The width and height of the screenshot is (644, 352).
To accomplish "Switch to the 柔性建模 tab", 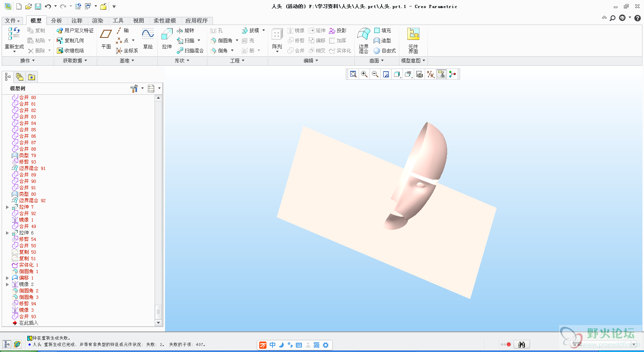I will point(165,21).
